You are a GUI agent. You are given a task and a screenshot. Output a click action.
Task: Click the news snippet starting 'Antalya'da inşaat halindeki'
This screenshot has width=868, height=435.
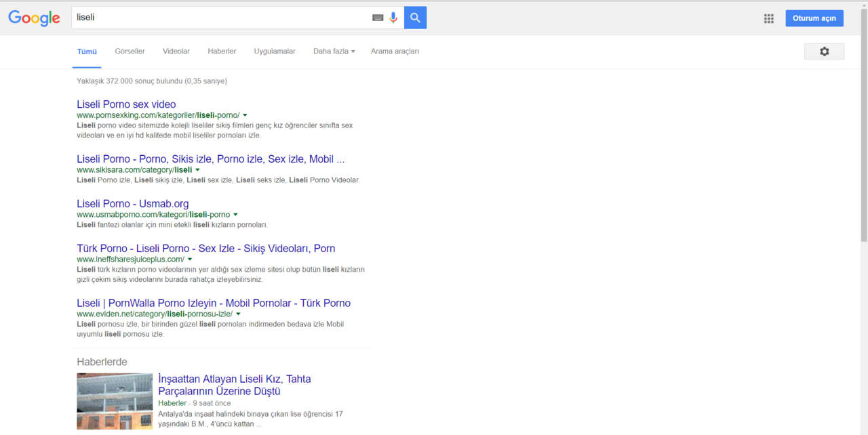pos(250,419)
